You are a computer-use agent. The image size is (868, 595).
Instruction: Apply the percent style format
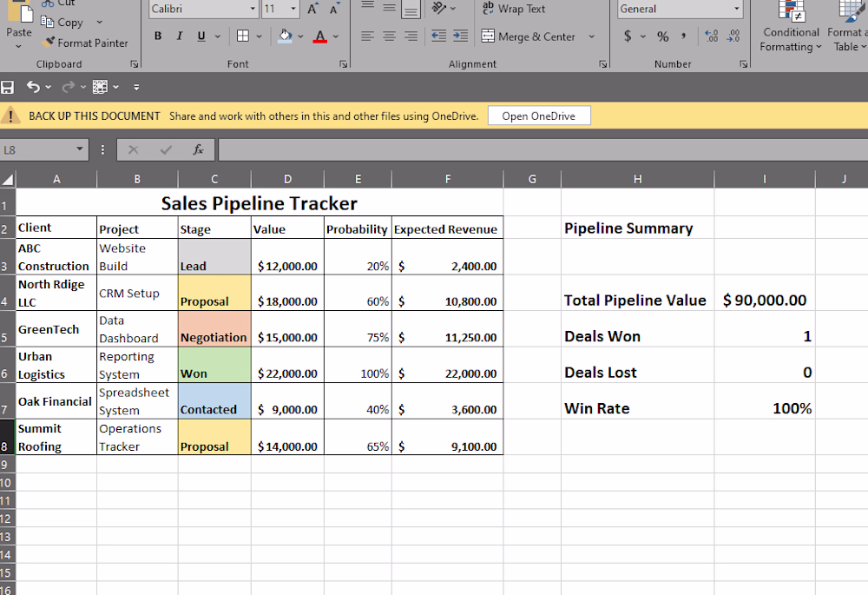coord(662,36)
